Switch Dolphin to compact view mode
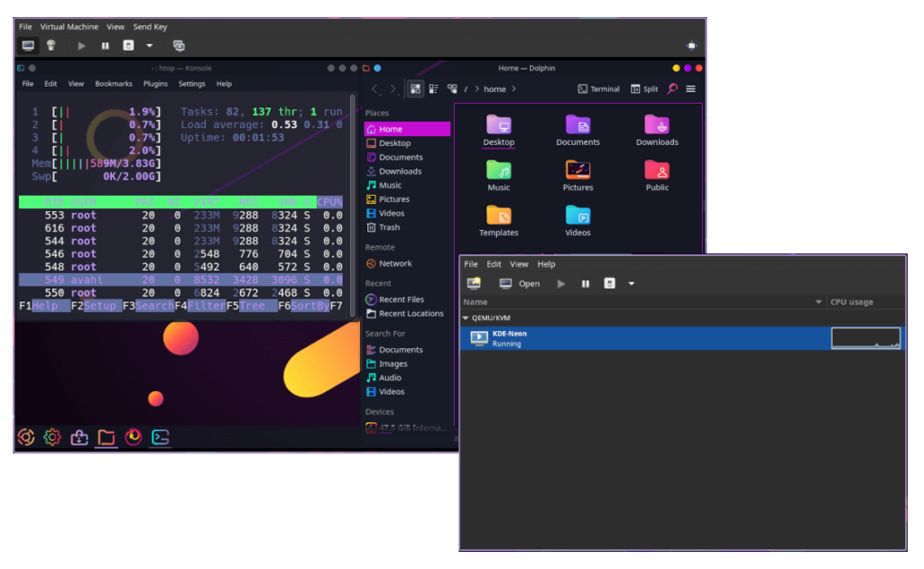 (434, 89)
